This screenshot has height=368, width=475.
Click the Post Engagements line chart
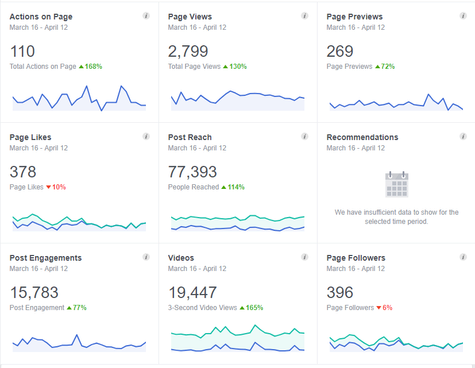click(x=79, y=343)
